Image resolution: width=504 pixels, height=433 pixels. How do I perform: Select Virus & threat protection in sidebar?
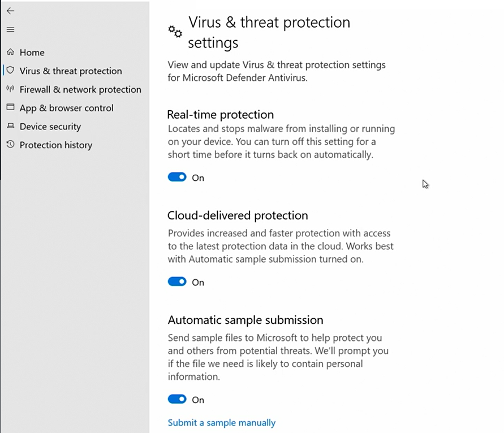pos(71,71)
